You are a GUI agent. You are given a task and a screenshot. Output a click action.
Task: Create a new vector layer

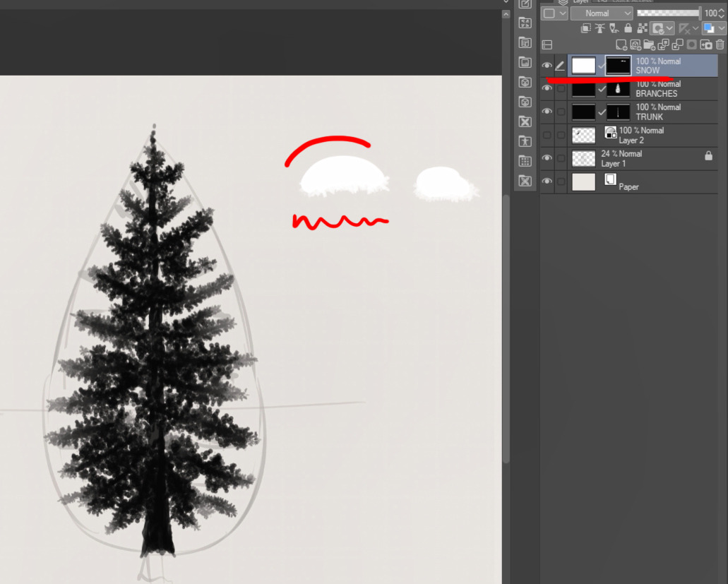635,44
